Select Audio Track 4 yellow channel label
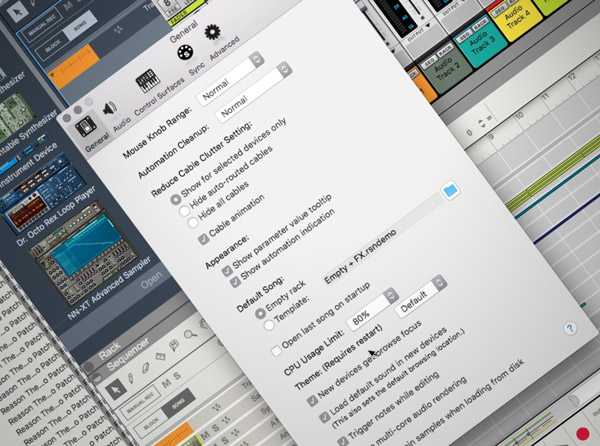The height and width of the screenshot is (446, 600). [517, 17]
